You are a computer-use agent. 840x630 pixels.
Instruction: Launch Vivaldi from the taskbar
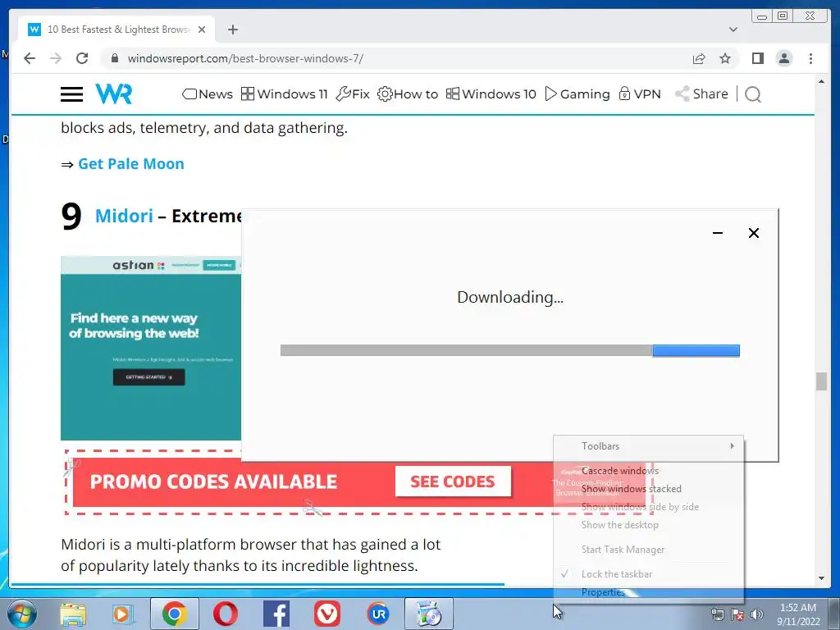327,614
